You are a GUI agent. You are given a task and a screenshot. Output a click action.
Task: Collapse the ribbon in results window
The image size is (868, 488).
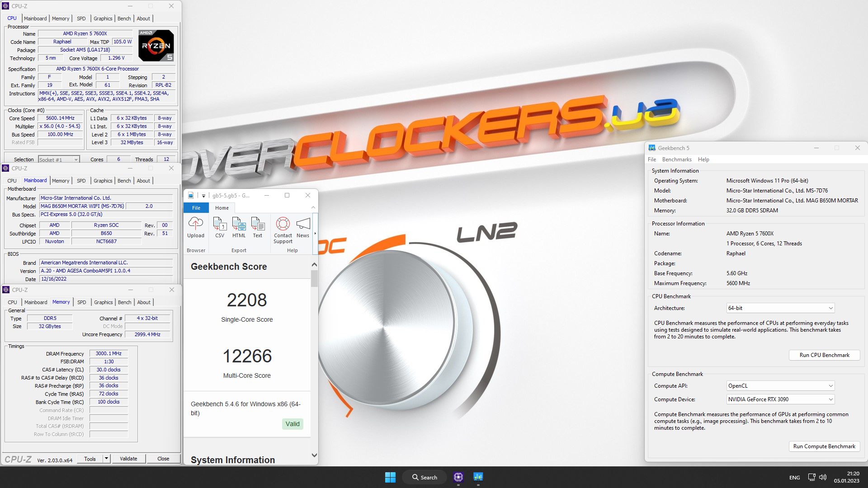click(313, 207)
